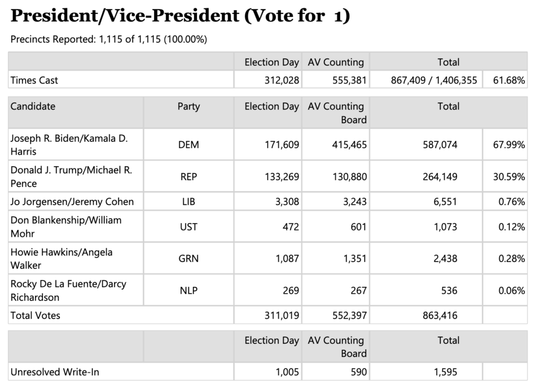Click the Donald J. Trump/Michael R. Pence cell
This screenshot has width=544, height=392.
pyautogui.click(x=71, y=176)
